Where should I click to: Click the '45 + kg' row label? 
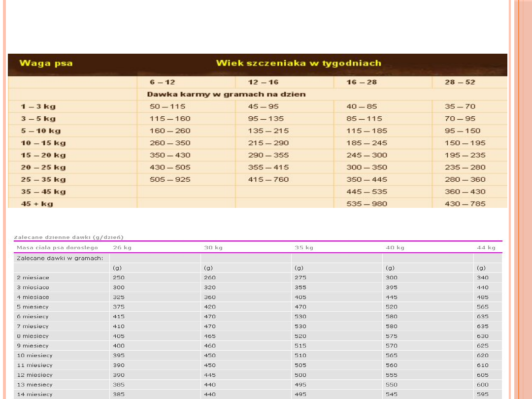click(37, 204)
